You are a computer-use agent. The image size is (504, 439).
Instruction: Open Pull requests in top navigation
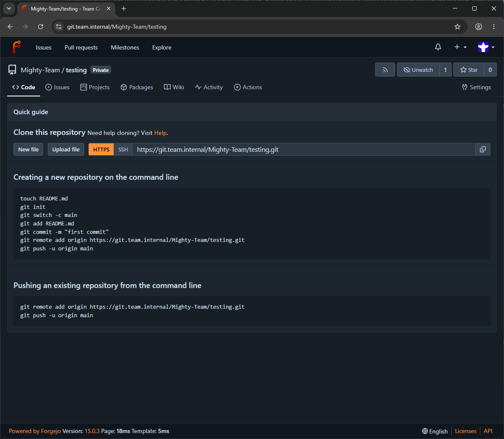pos(81,47)
